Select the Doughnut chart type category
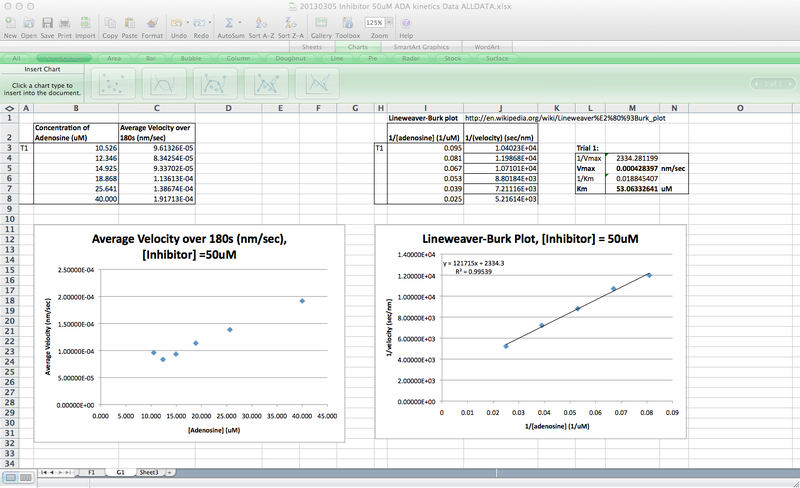The height and width of the screenshot is (488, 800). [291, 58]
